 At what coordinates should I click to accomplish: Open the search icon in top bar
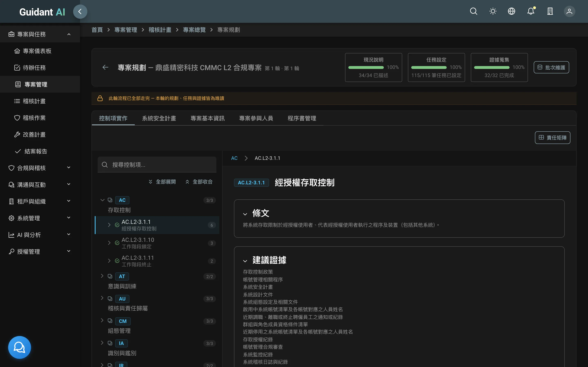[x=473, y=11]
